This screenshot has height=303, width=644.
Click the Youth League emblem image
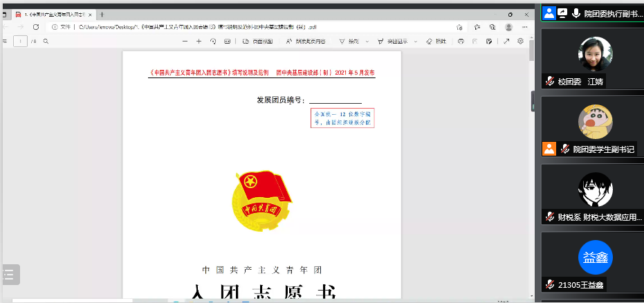262,201
